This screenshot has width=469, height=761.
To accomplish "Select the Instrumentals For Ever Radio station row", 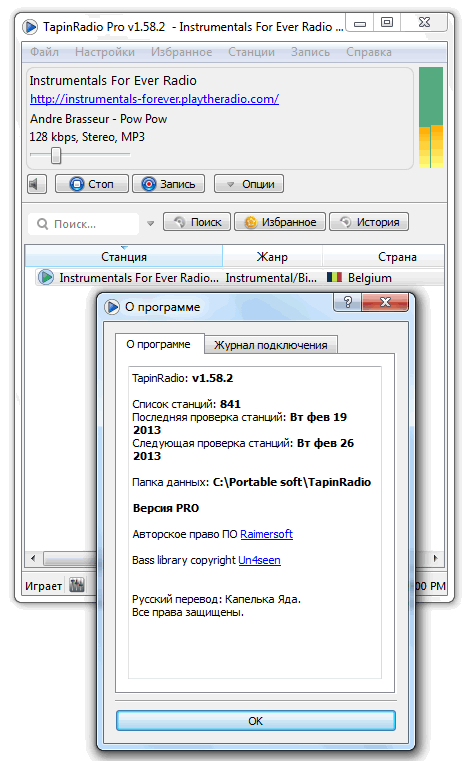I will pyautogui.click(x=240, y=278).
